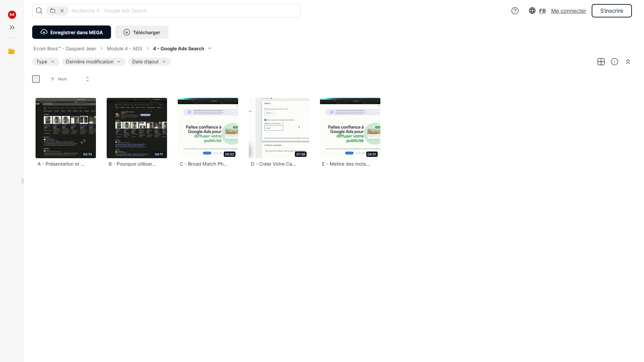Open video C - Broad Match Ph... thumbnail
This screenshot has width=644, height=362.
pos(208,128)
